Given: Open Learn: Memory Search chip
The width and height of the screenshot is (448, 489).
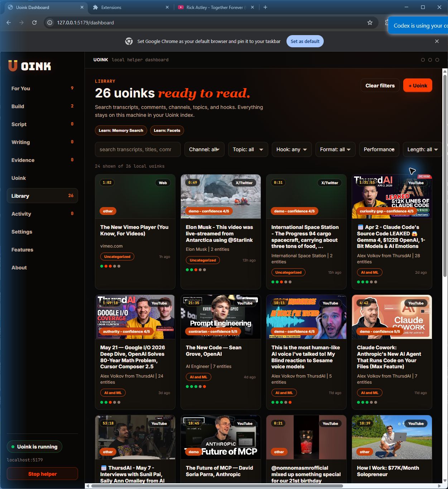Looking at the screenshot, I should [121, 130].
